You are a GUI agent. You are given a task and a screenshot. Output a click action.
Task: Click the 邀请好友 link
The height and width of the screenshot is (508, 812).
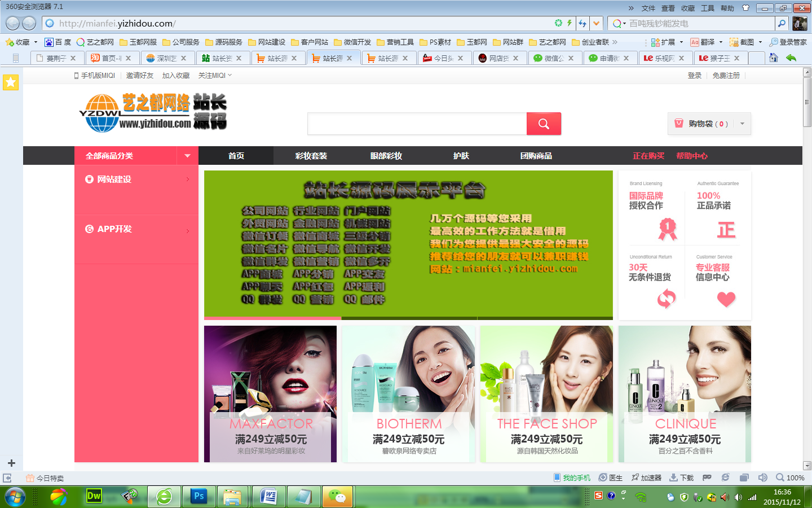pos(140,75)
